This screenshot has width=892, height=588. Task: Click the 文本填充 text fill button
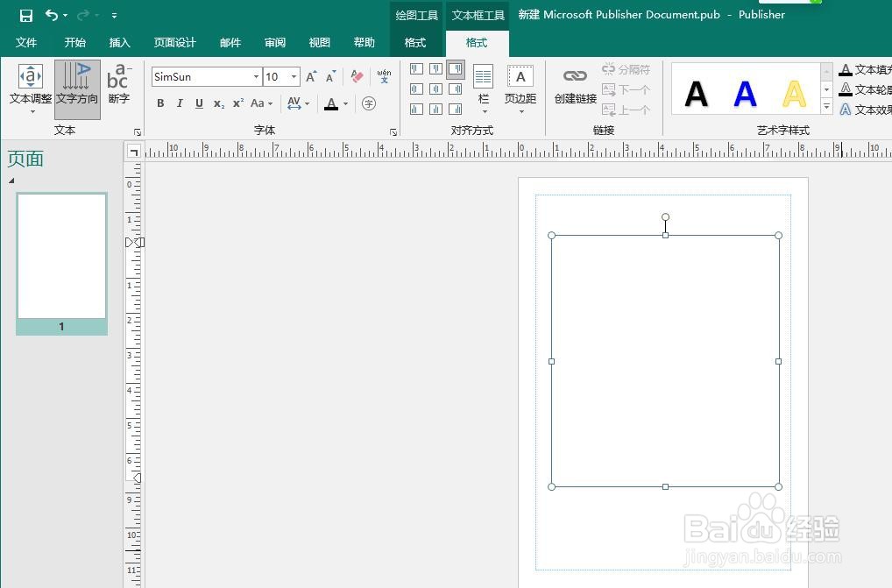[x=866, y=70]
